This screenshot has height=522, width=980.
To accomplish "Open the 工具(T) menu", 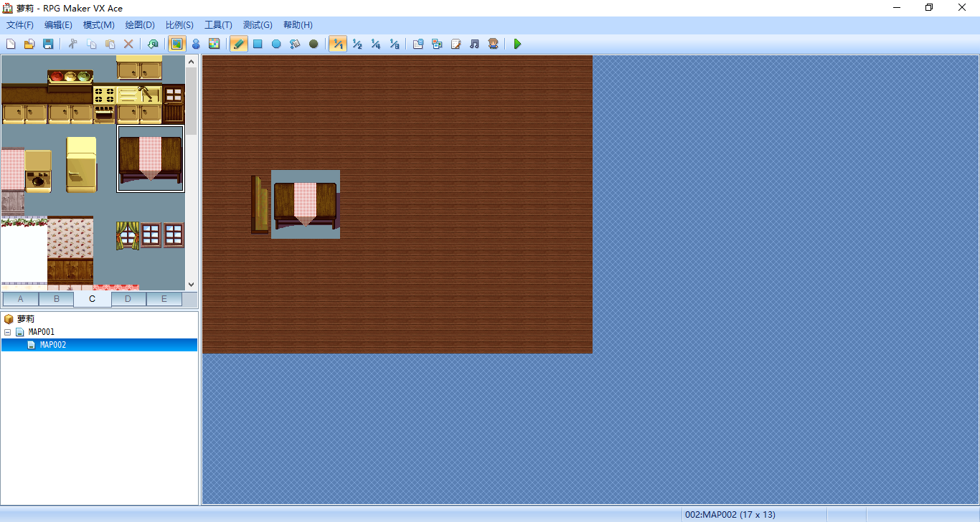I will (218, 25).
